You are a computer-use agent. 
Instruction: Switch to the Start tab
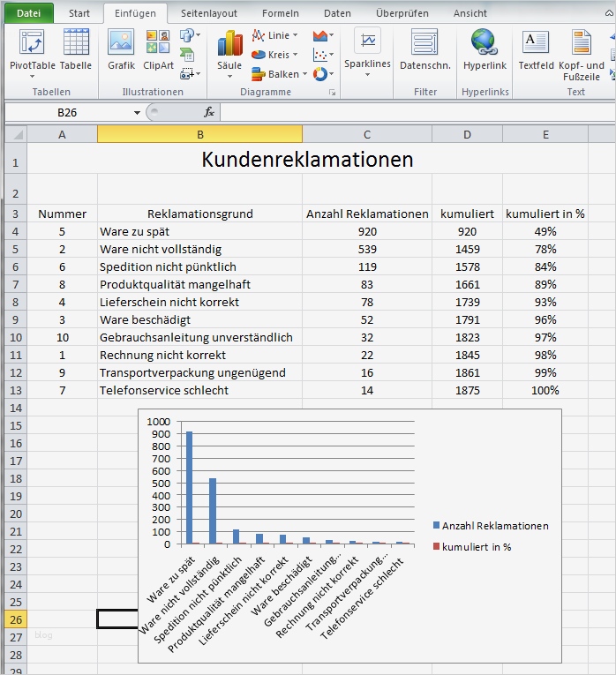pos(79,13)
